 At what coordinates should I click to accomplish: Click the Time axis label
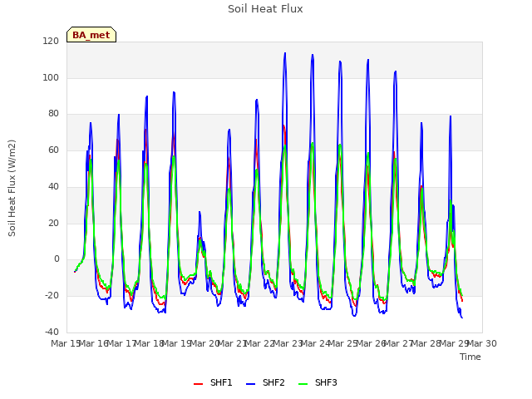tap(470, 357)
